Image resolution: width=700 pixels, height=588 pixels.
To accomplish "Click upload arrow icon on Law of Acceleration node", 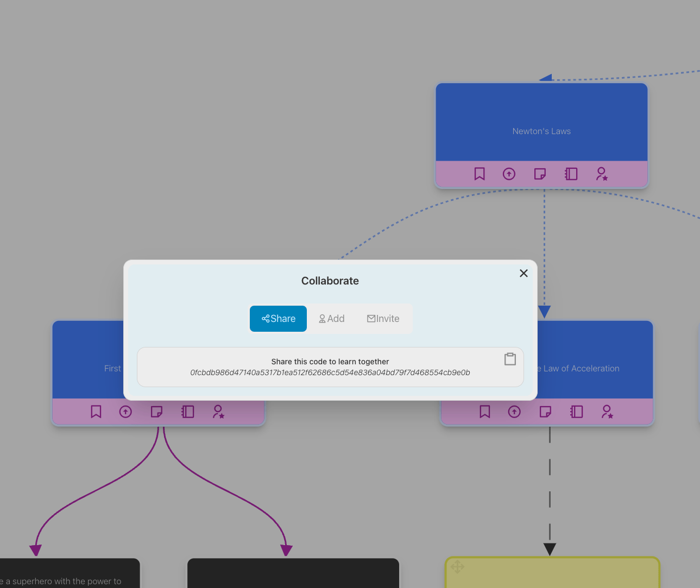I will 514,412.
